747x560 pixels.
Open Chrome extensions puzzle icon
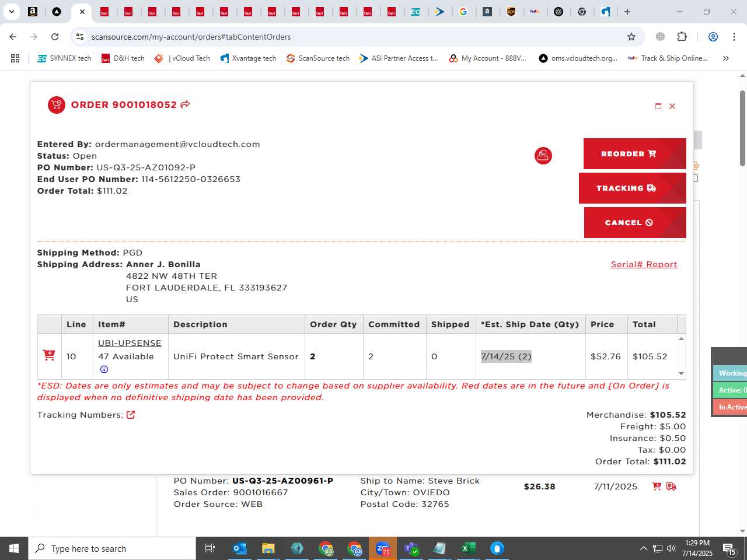682,37
